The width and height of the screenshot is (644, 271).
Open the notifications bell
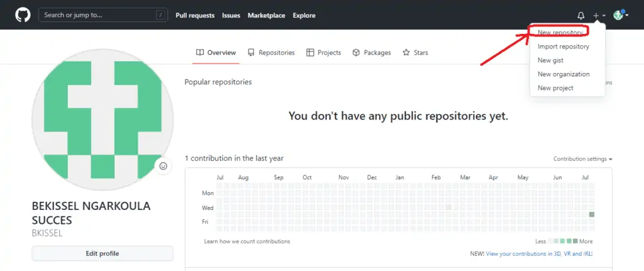tap(580, 16)
